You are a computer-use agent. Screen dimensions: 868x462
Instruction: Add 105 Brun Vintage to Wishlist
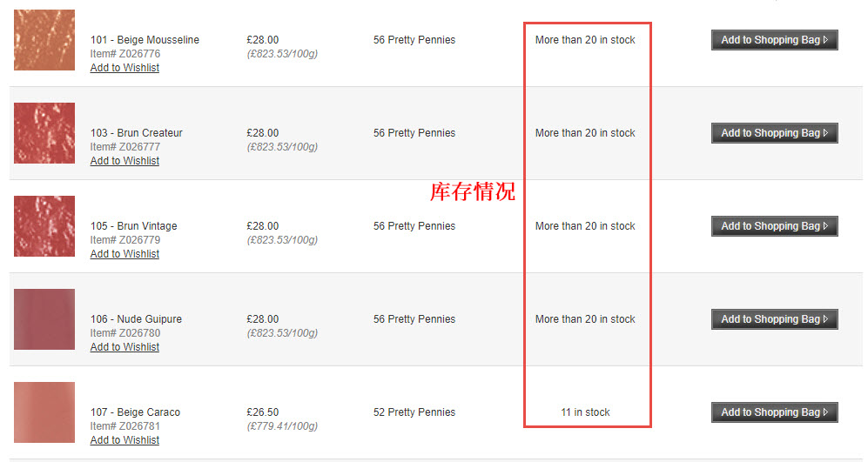pos(124,253)
